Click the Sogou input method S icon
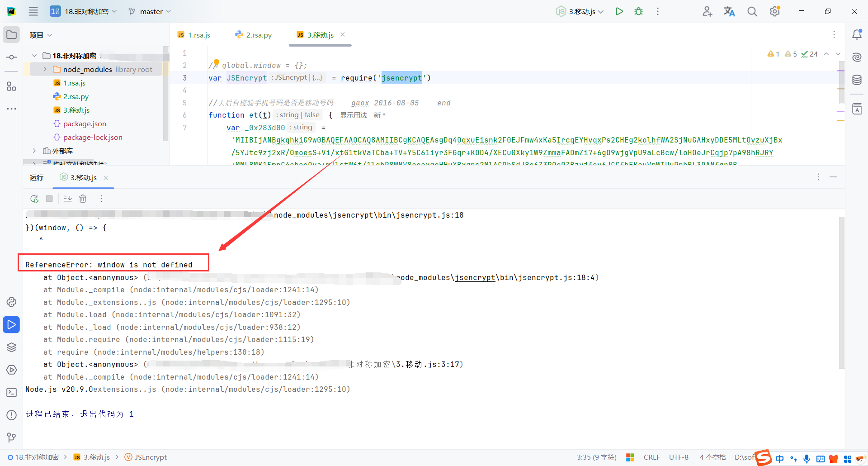This screenshot has width=868, height=466. pos(764,457)
